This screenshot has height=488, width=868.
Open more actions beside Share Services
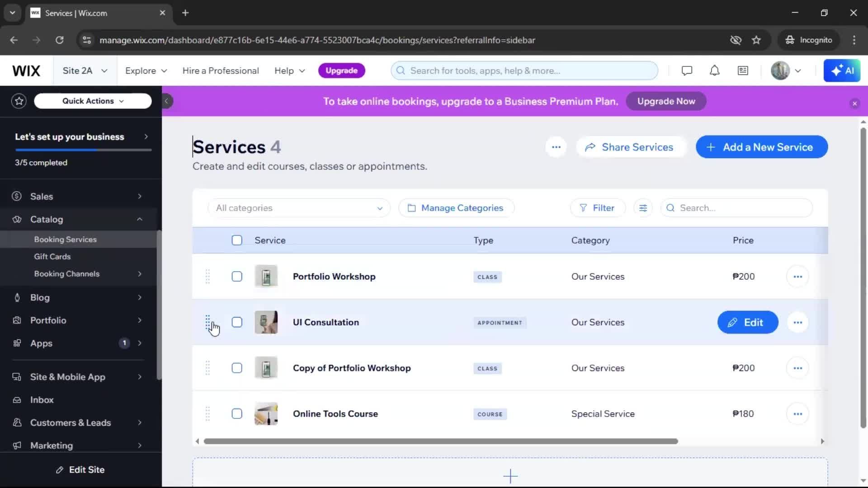pos(556,147)
